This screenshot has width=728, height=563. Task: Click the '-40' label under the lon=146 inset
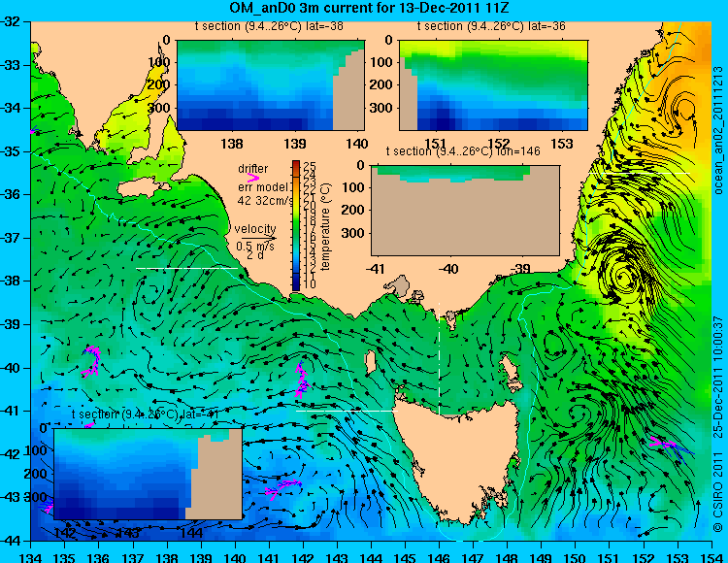coord(449,269)
